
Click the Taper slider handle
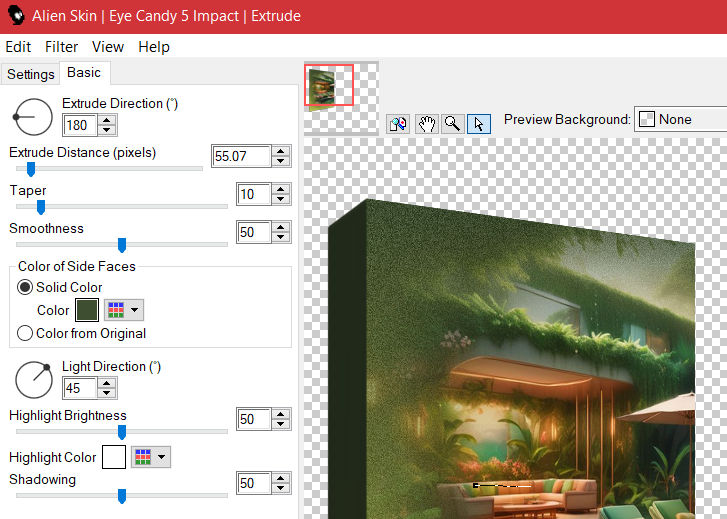41,207
